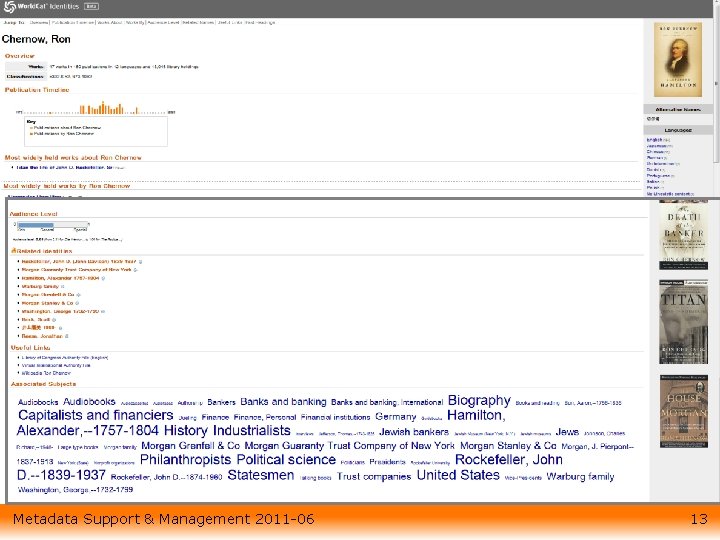The height and width of the screenshot is (540, 720).
Task: Click the Statesmen subject tag
Action: coord(261,475)
